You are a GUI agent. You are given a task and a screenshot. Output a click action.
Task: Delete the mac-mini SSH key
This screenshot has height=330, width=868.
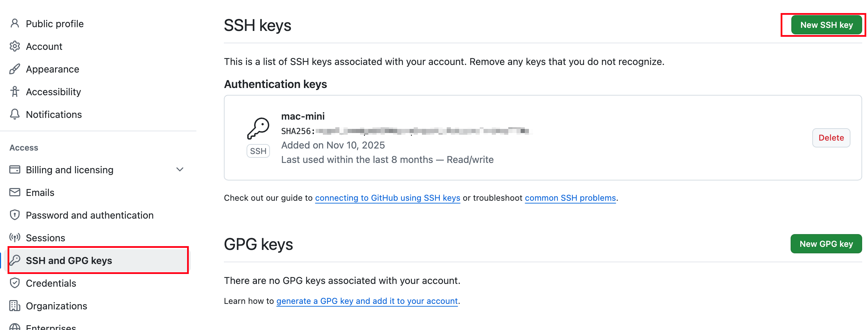[x=831, y=137]
